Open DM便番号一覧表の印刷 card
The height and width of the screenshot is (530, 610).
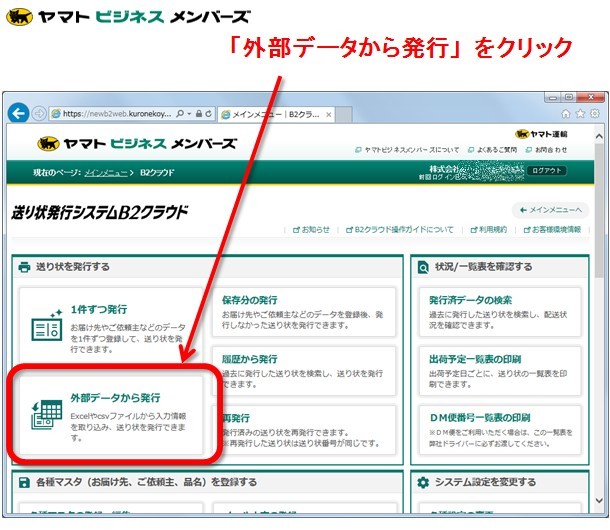pyautogui.click(x=500, y=430)
